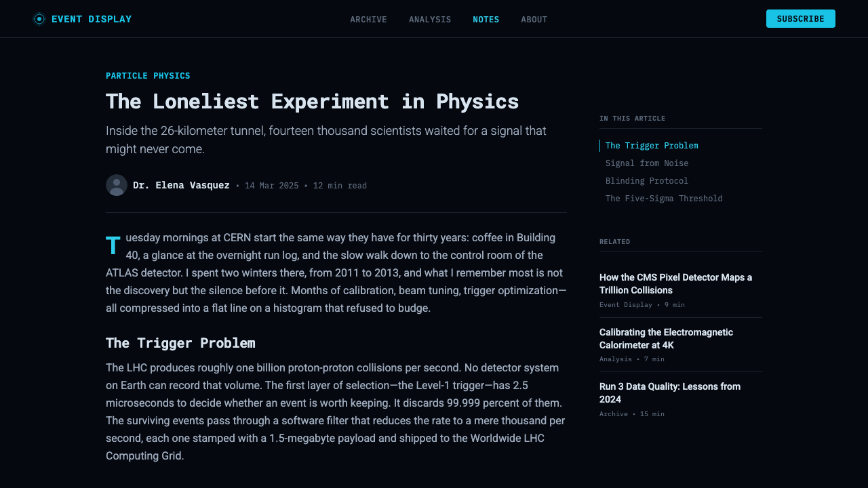Jump to The Trigger Problem section
This screenshot has width=868, height=488.
[652, 146]
